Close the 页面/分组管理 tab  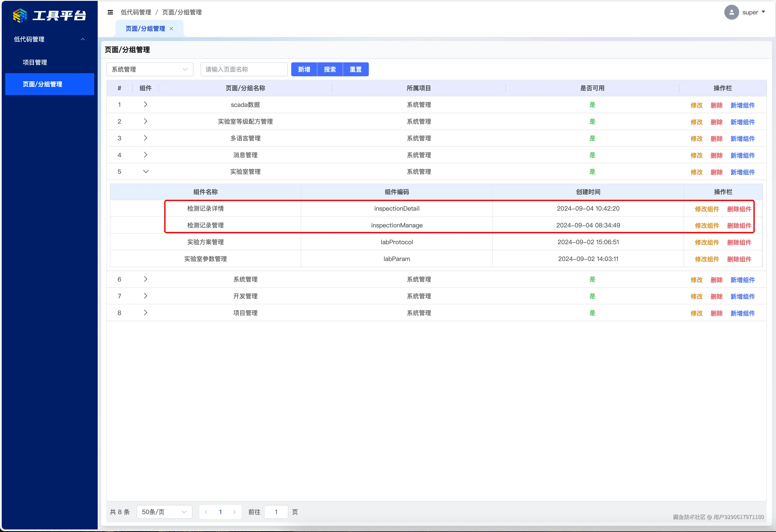click(x=172, y=28)
